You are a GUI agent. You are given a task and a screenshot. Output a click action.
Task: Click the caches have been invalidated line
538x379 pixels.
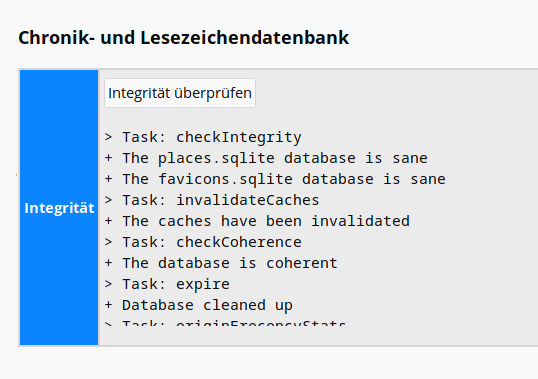(x=257, y=221)
